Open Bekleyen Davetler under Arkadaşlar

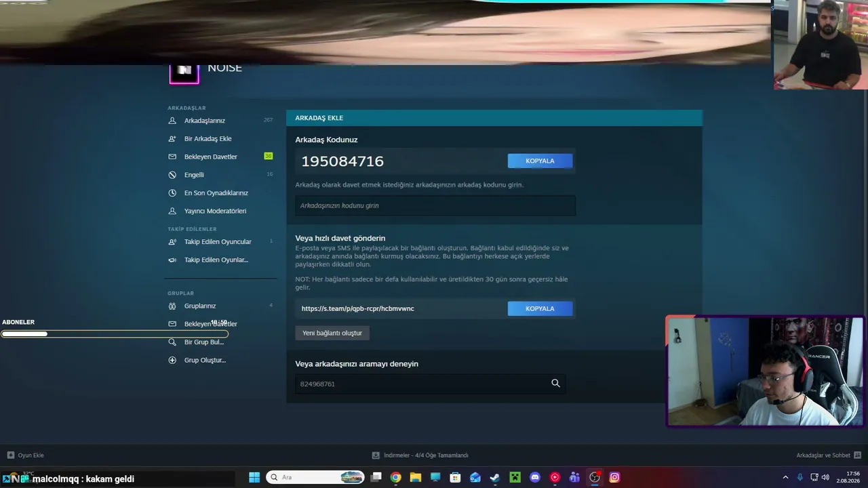211,157
